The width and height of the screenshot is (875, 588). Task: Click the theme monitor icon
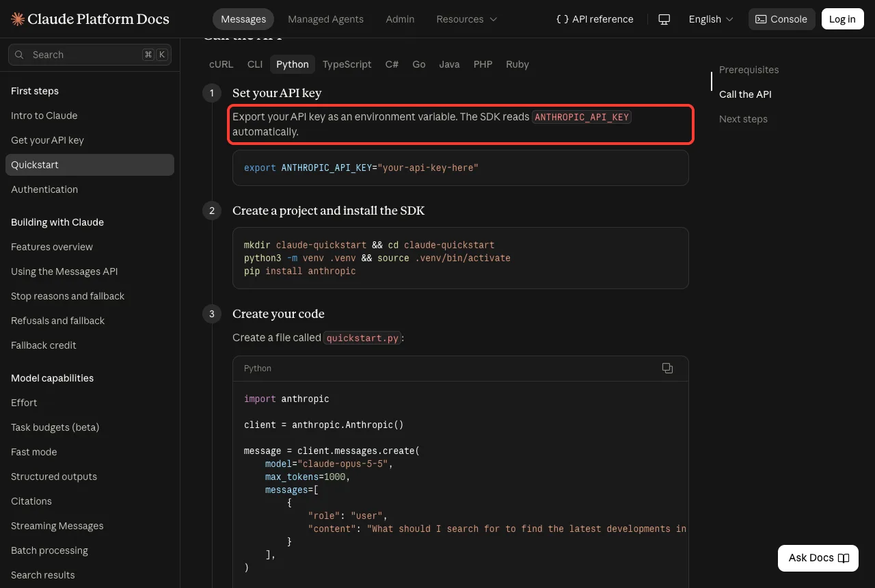pyautogui.click(x=664, y=19)
